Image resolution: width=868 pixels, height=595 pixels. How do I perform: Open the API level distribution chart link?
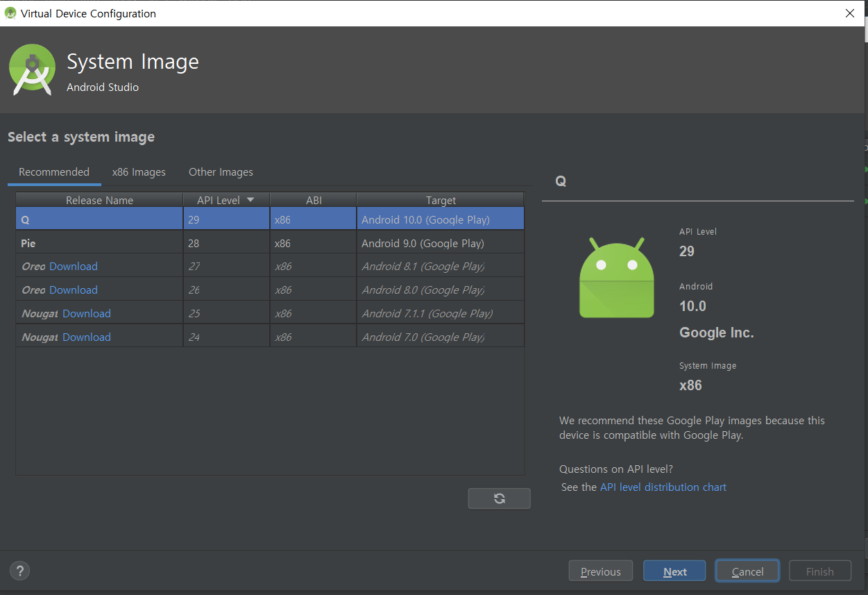[x=663, y=487]
